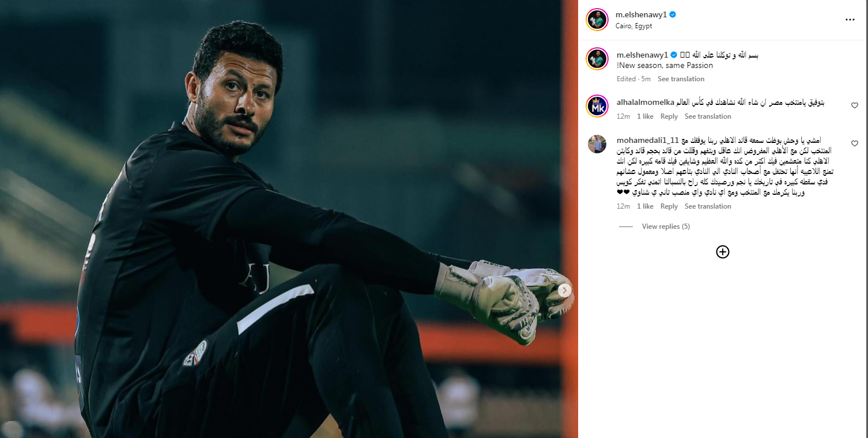Viewport: 868px width, 438px height.
Task: Go to next photo in carousel
Action: pyautogui.click(x=565, y=290)
